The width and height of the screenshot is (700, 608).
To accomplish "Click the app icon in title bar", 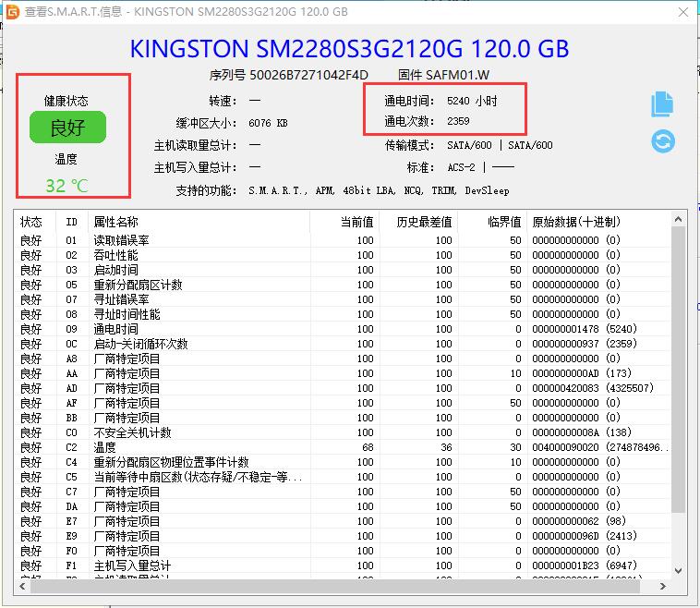I will 12,11.
